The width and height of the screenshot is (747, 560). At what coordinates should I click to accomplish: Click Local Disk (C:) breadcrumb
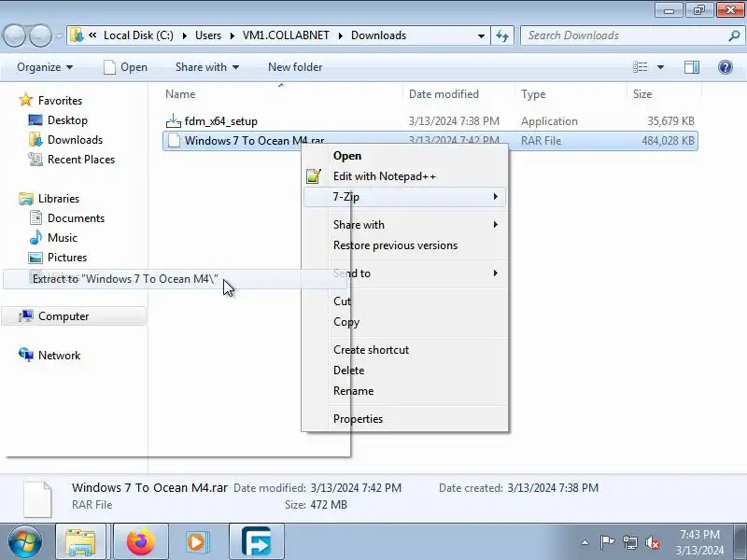(x=138, y=35)
